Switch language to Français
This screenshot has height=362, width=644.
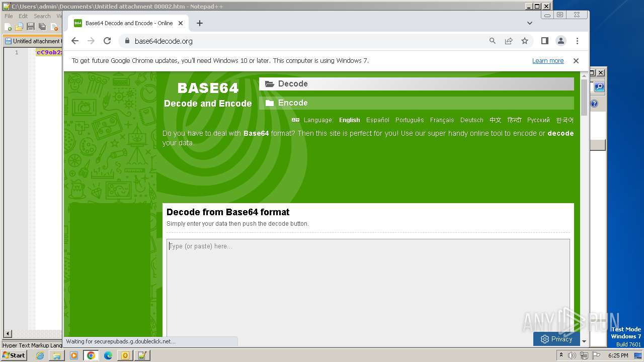[x=442, y=120]
